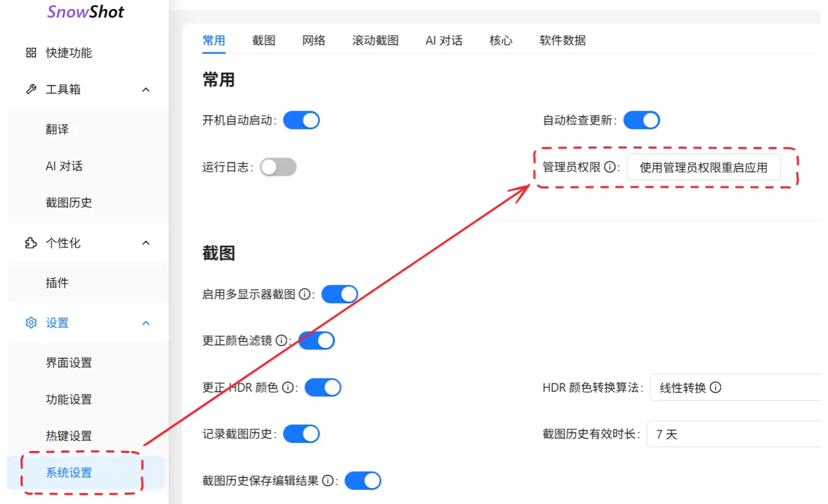Toggle 截图历史保存编辑结果 switch

363,480
